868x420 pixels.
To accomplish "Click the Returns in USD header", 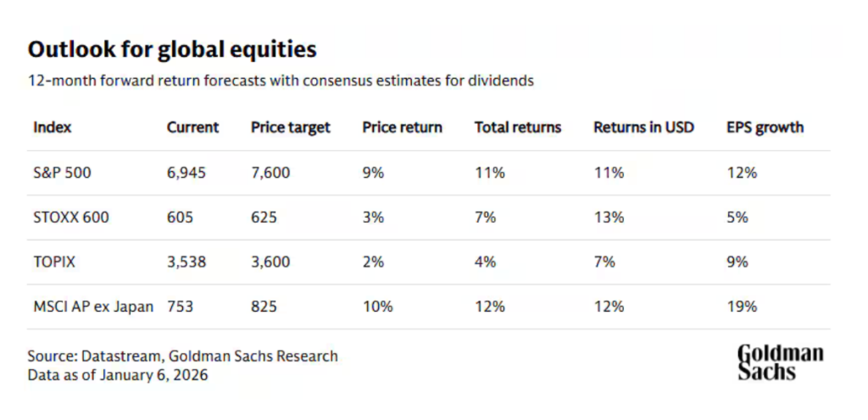I will point(643,128).
